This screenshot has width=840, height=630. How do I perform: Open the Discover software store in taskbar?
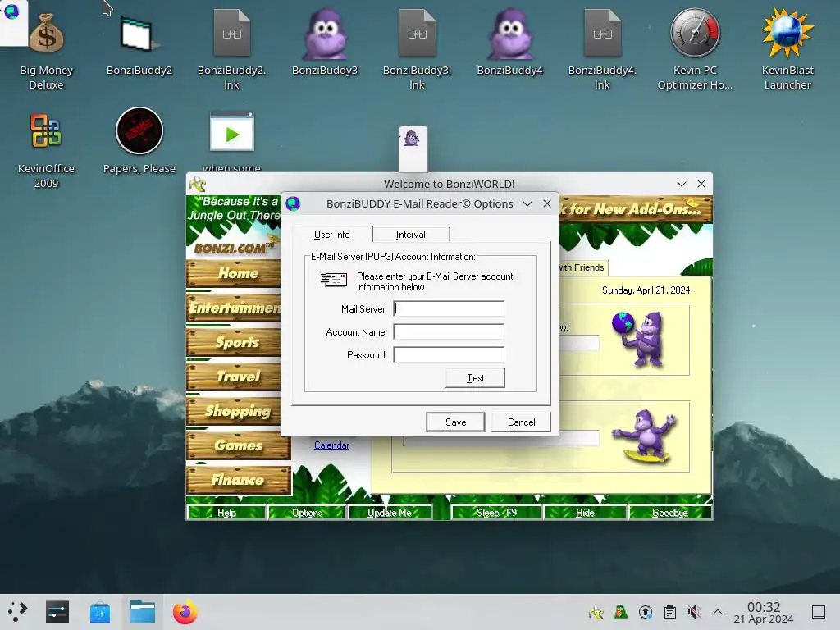click(99, 612)
